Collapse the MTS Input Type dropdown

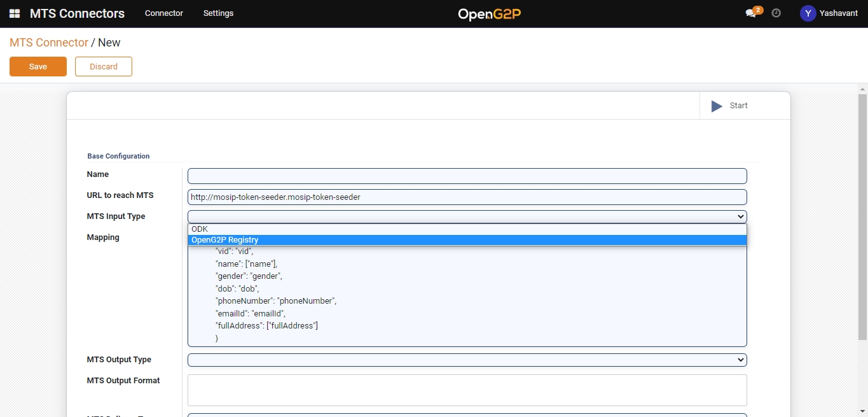click(467, 216)
